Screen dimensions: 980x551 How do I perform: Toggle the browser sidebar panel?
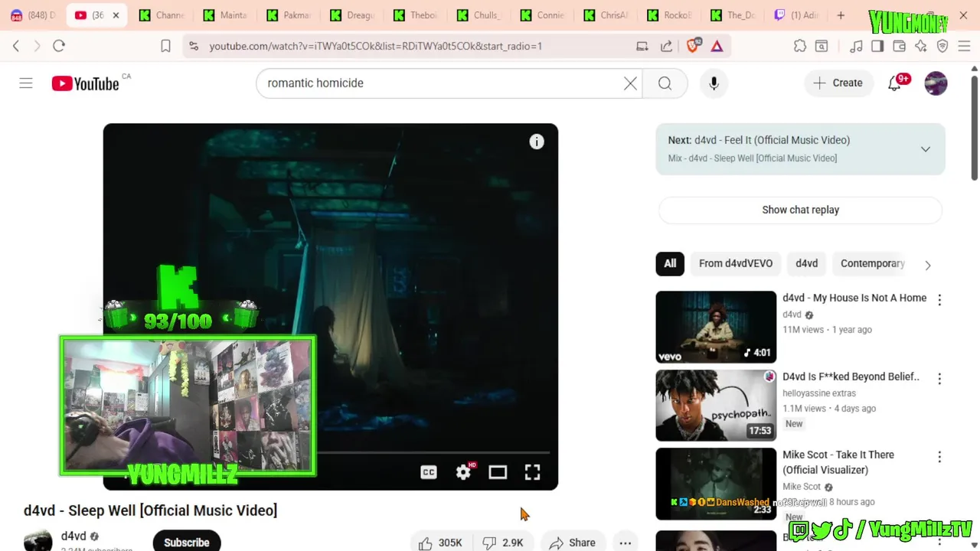(877, 46)
